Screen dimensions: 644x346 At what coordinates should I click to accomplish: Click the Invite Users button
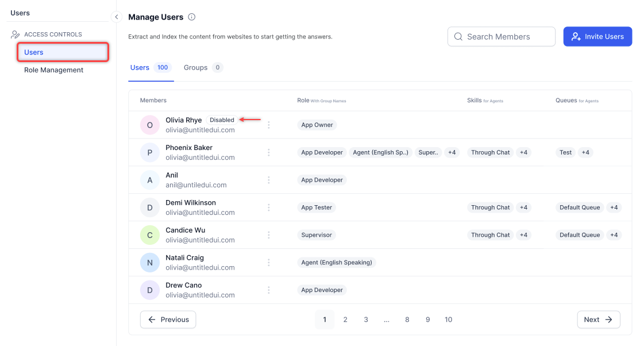point(597,36)
